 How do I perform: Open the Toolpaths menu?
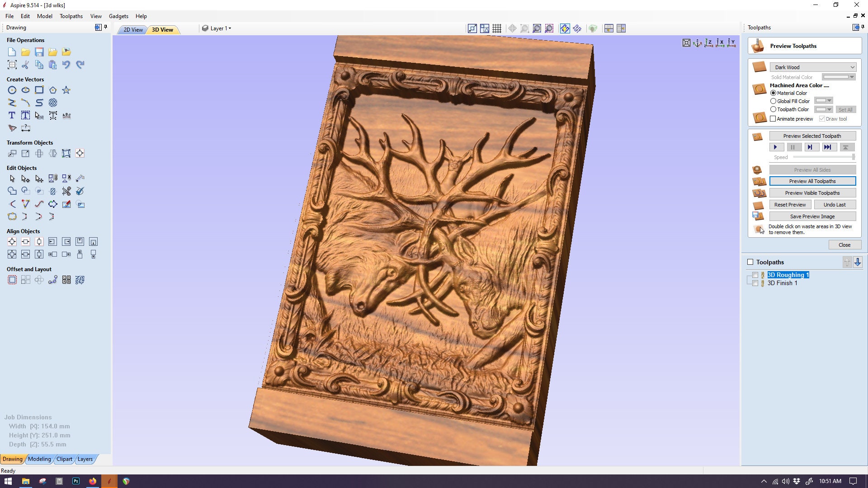(x=71, y=16)
